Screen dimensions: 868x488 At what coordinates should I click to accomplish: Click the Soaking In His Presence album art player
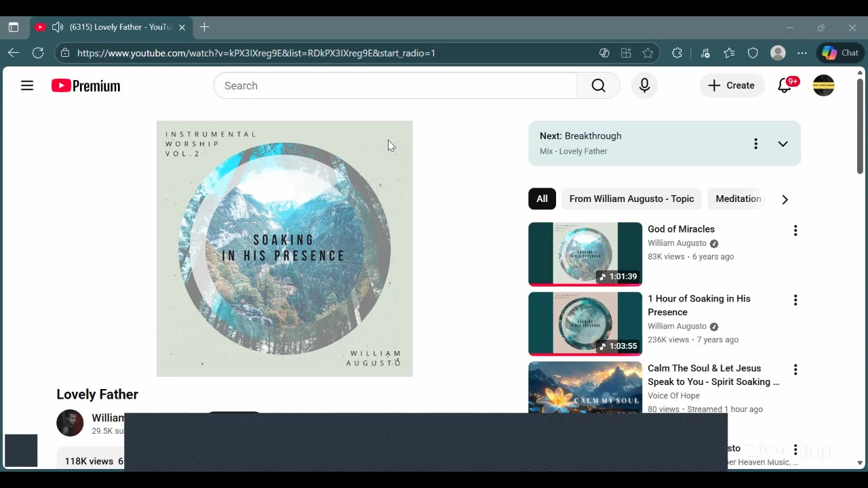[x=284, y=249]
